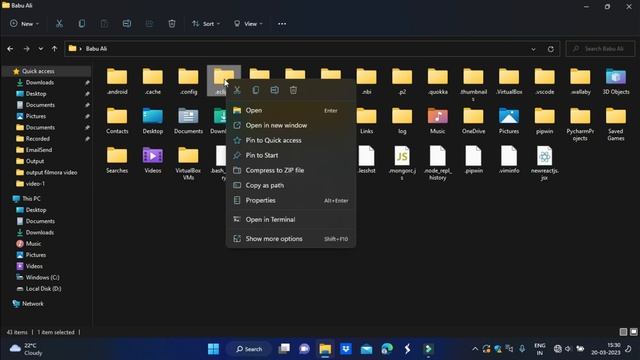Click the Delete trash icon in the toolbar
The image size is (640, 360).
(x=172, y=24)
